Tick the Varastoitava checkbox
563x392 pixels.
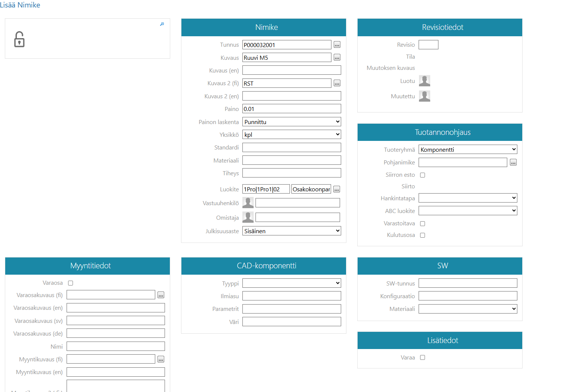pos(423,223)
